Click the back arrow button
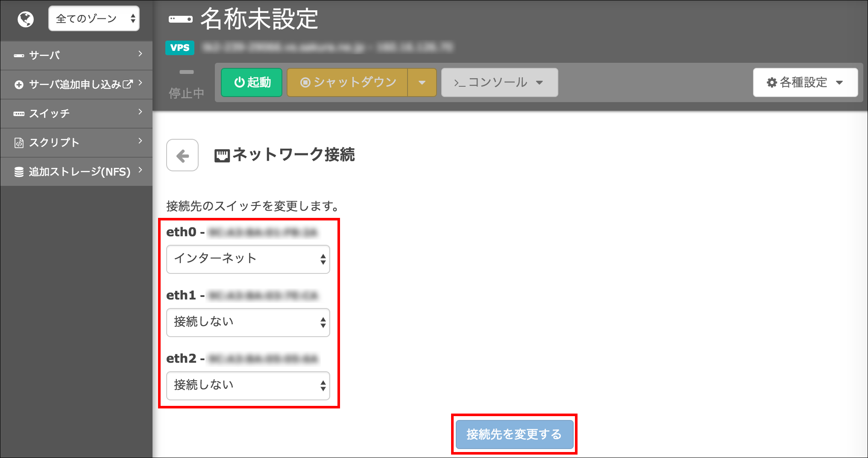The height and width of the screenshot is (458, 868). pos(182,156)
